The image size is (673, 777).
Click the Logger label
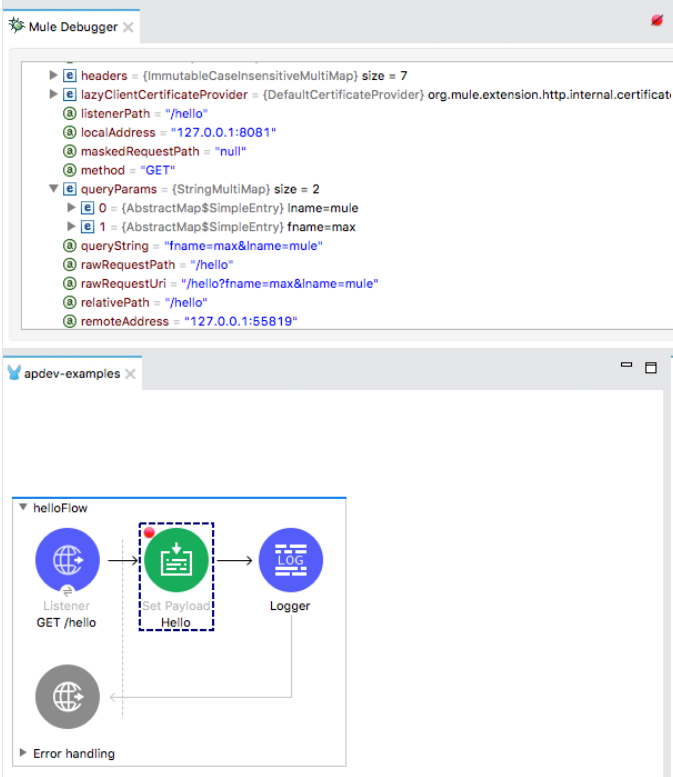[x=290, y=606]
